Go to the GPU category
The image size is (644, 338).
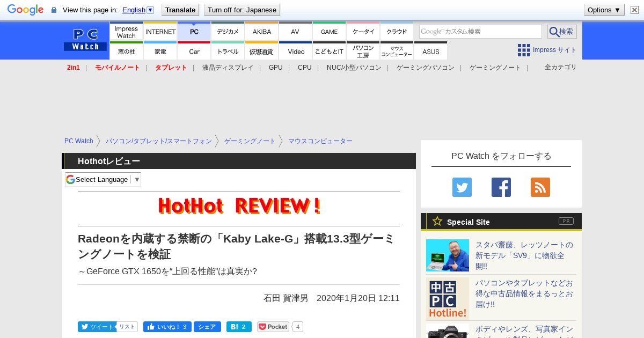(276, 68)
